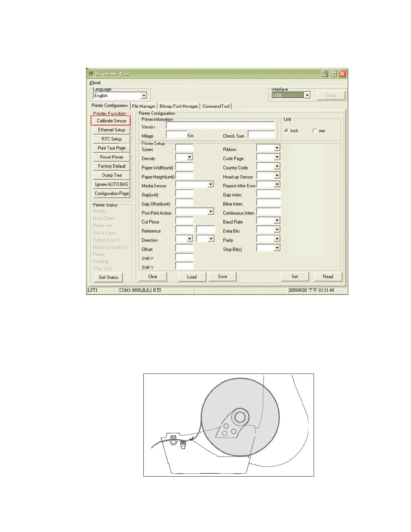411x532 pixels.
Task: Click the Cut Piece field
Action: tap(184, 221)
